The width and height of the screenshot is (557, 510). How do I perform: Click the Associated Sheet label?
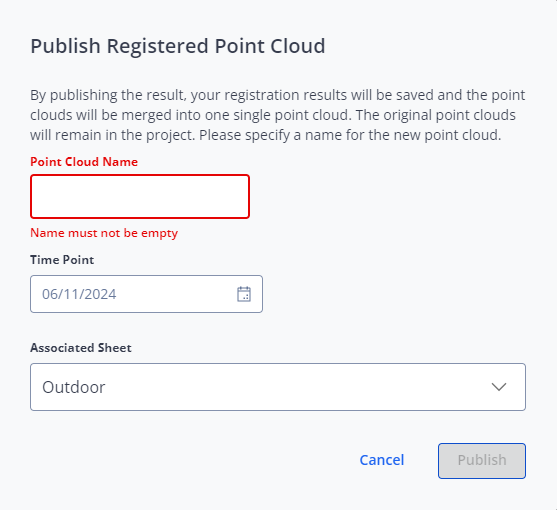point(81,348)
